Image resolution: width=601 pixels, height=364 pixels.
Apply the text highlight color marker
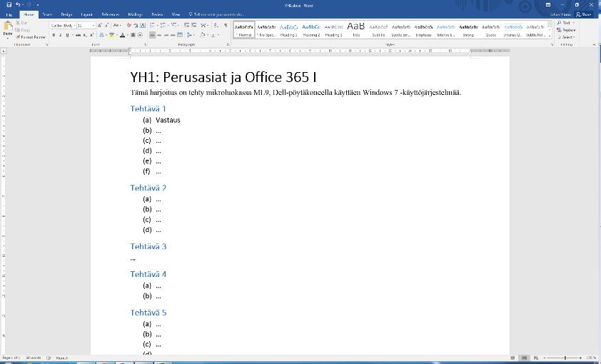111,35
